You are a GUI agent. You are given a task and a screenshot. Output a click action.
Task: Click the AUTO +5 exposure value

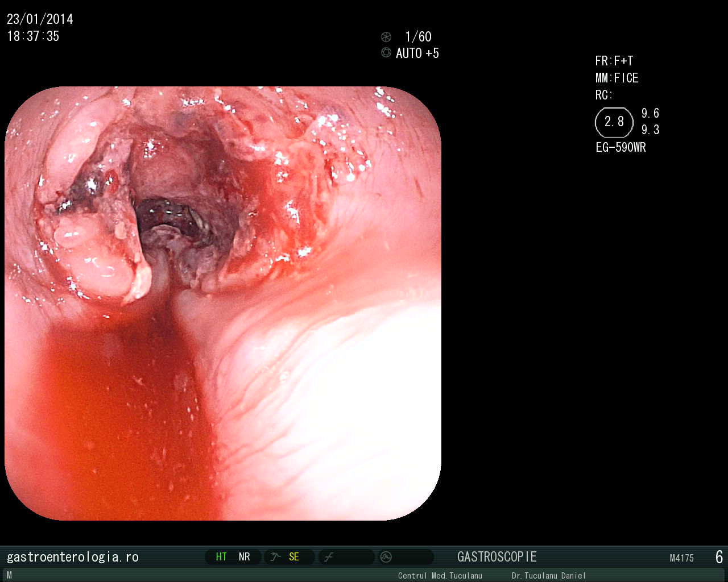417,53
